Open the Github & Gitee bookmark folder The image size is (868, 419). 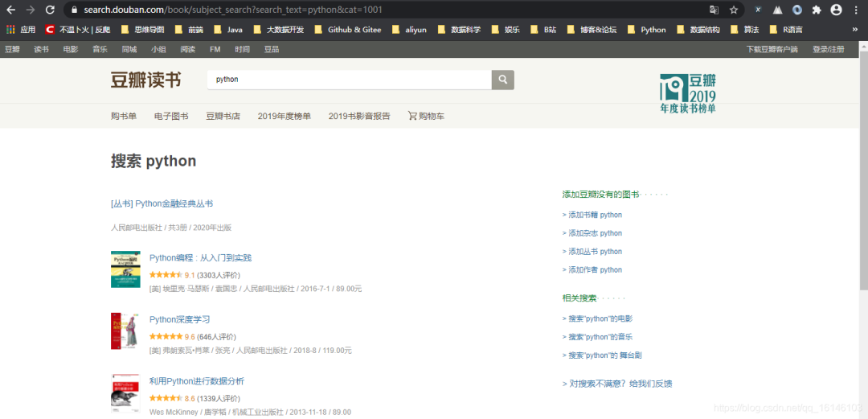click(x=348, y=30)
